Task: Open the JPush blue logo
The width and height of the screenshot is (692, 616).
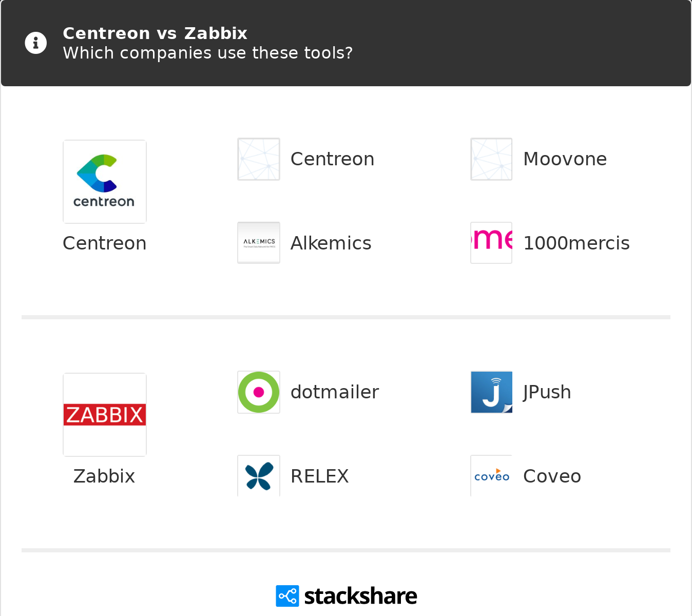Action: [x=491, y=392]
